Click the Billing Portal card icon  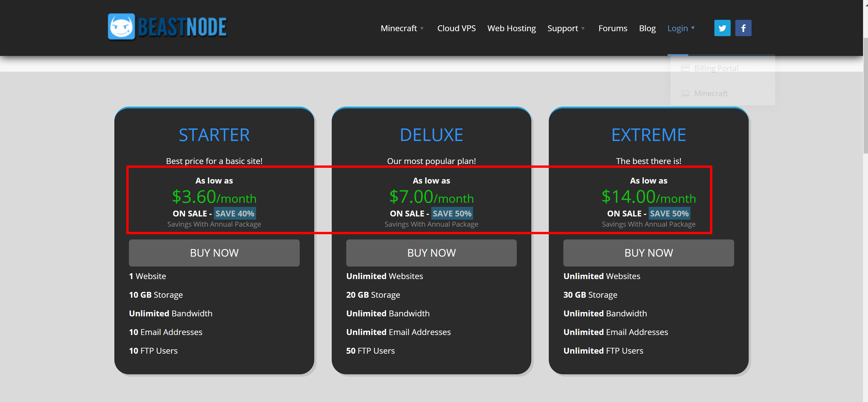(x=685, y=68)
